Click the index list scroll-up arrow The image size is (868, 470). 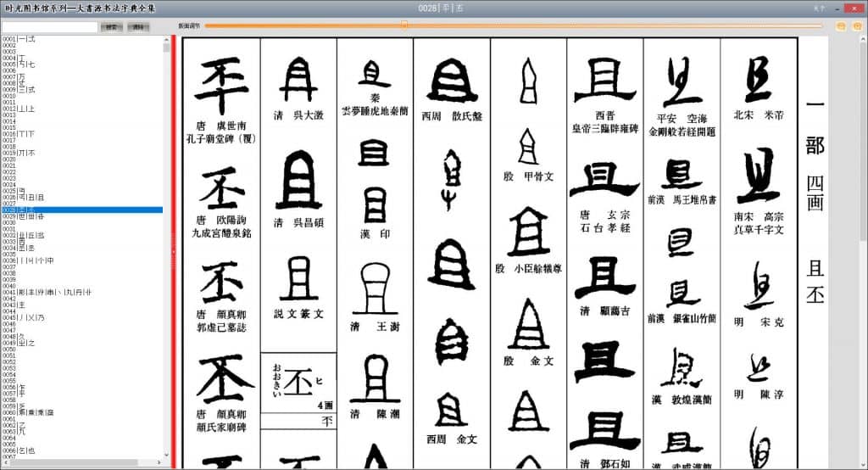(166, 39)
